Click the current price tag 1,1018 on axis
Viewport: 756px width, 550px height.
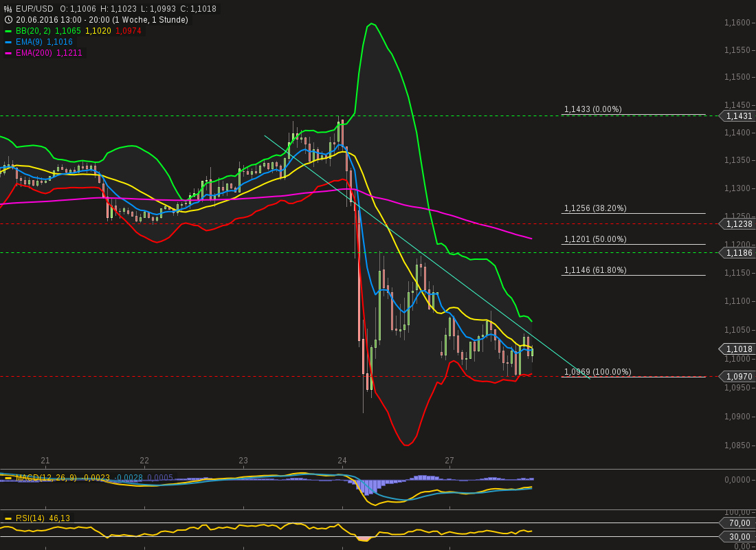[737, 349]
